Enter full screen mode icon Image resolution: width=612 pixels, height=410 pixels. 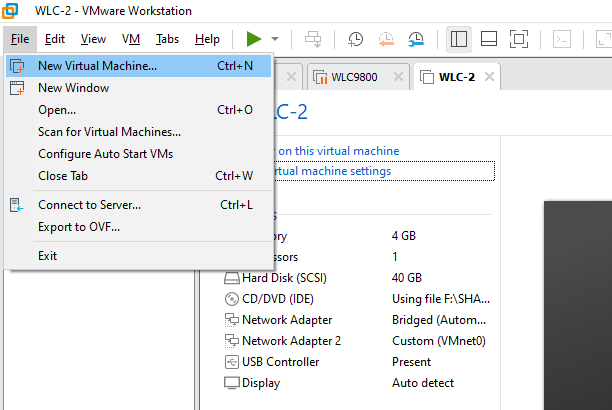point(518,39)
